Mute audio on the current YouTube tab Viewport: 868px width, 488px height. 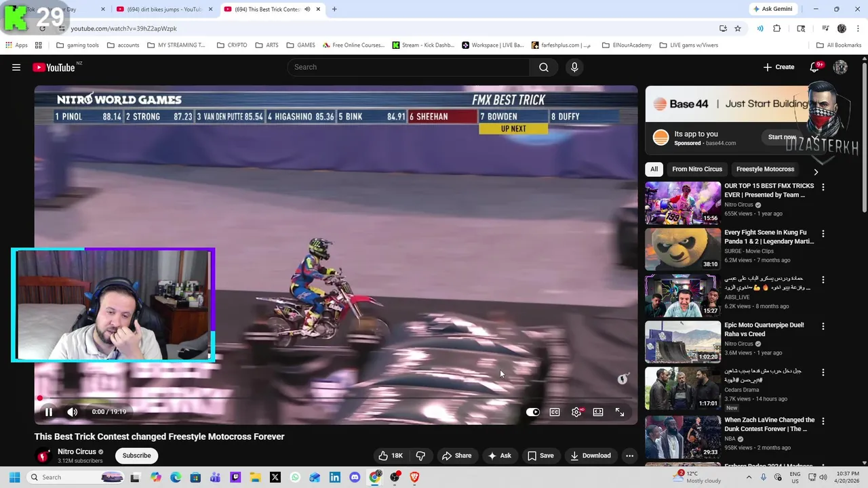click(307, 9)
